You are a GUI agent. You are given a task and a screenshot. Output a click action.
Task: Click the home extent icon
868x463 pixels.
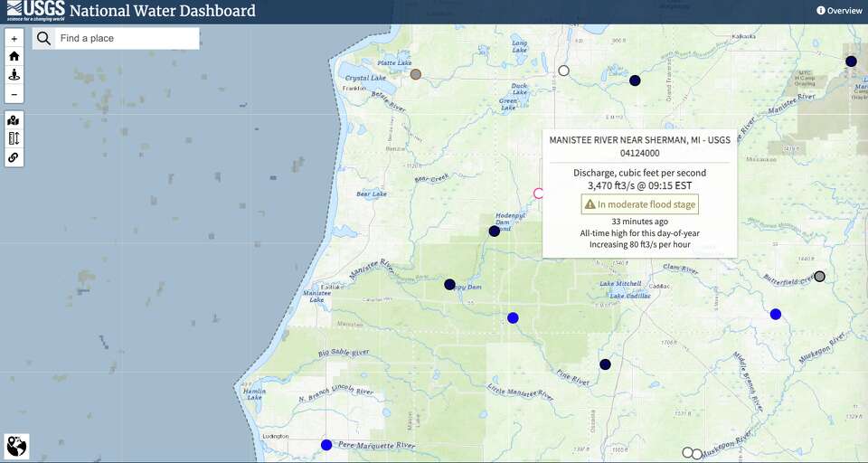click(14, 56)
